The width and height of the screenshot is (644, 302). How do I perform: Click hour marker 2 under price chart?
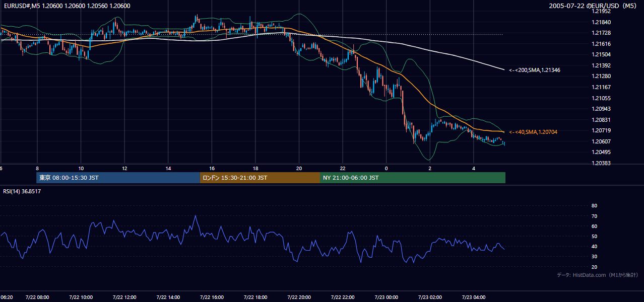click(430, 168)
